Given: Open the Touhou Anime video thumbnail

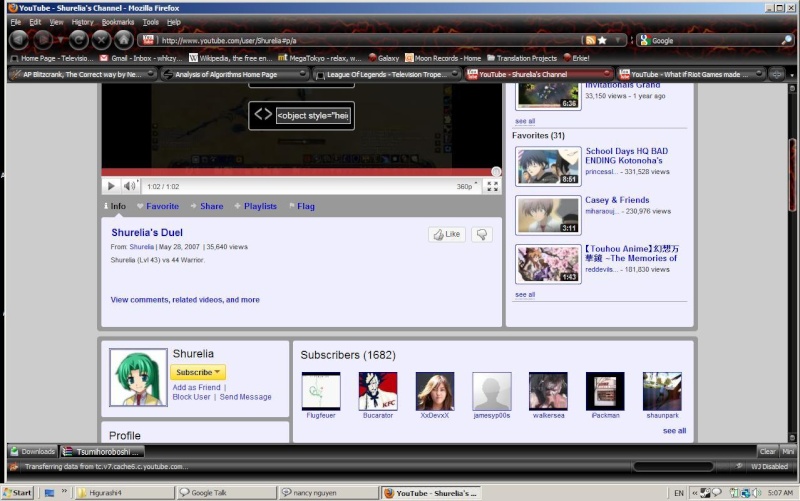Looking at the screenshot, I should point(548,264).
